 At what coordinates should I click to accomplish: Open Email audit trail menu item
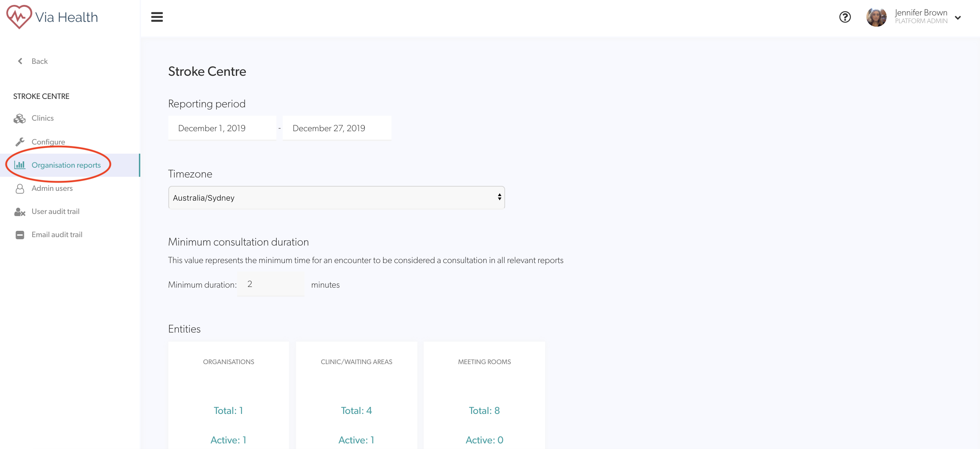57,235
